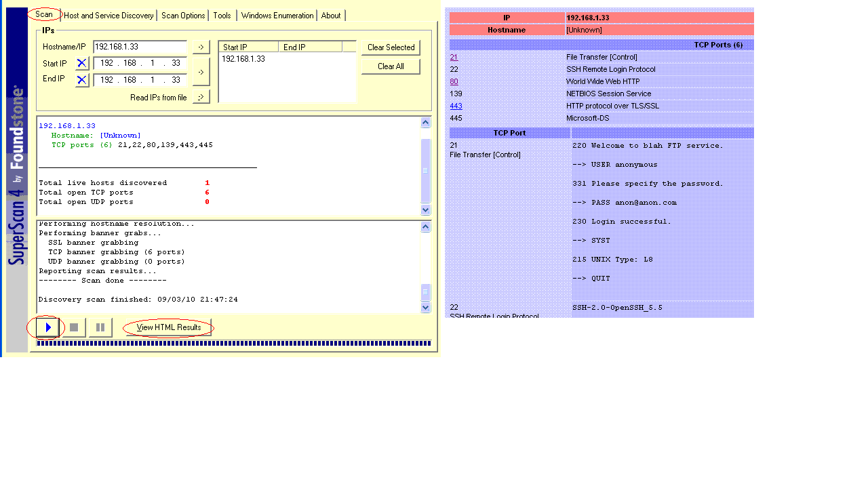Viewport: 868px width, 488px height.
Task: Clear End IP with blue X icon
Action: (82, 80)
